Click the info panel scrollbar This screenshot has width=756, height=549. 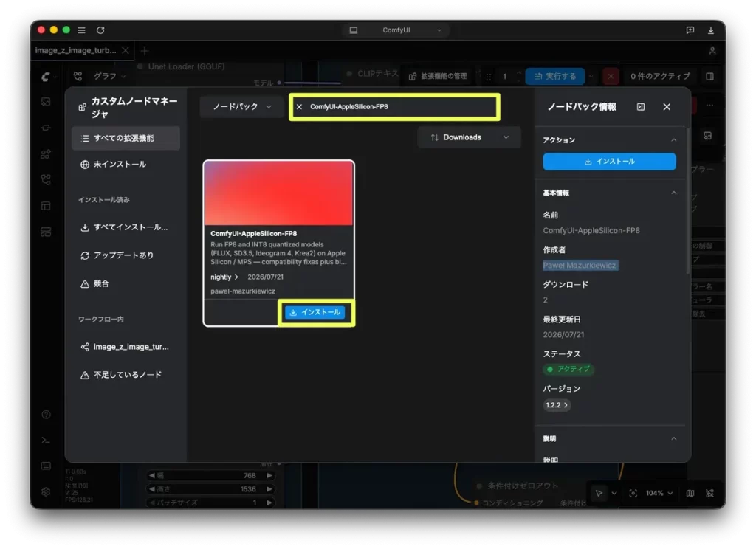point(687,201)
